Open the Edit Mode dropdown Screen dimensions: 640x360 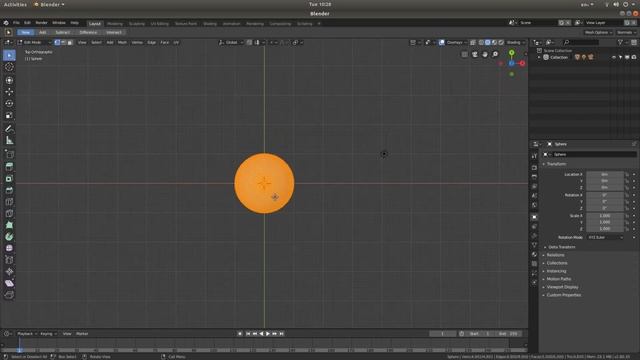coord(34,42)
